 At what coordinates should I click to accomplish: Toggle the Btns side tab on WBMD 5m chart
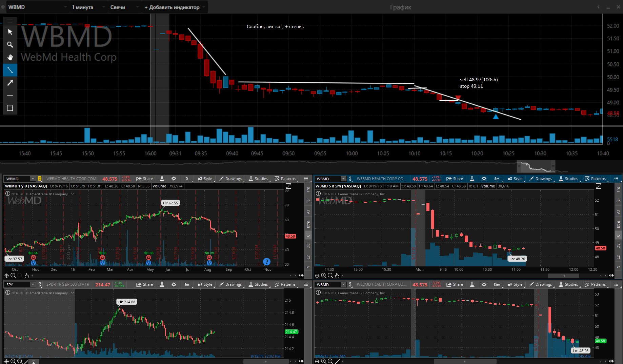pyautogui.click(x=618, y=224)
